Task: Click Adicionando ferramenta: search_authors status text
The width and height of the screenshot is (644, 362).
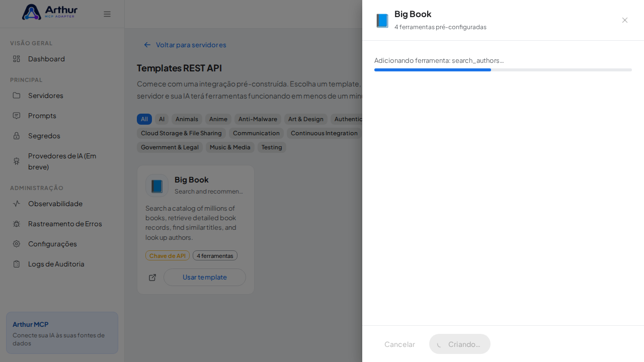Action: coord(439,60)
